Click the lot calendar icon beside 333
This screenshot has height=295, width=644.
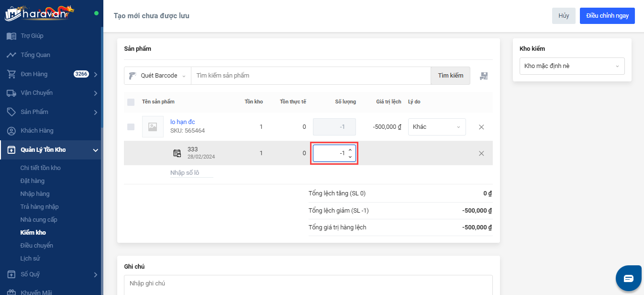(x=177, y=153)
